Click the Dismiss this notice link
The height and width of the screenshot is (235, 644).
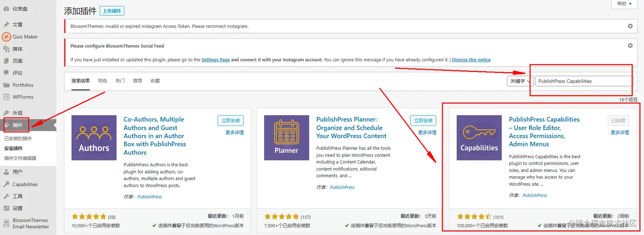471,60
